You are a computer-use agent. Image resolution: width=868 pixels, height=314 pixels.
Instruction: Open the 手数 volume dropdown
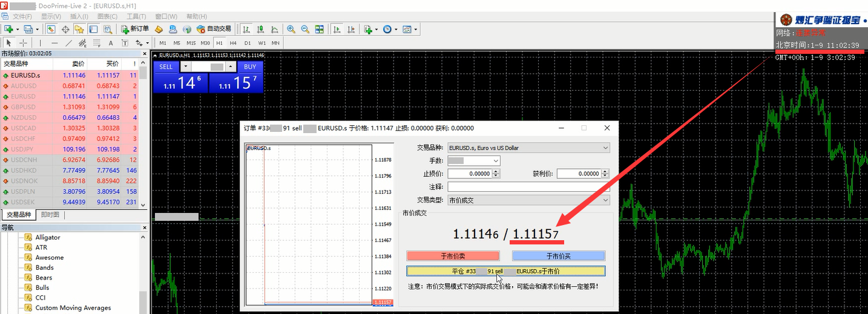coord(496,161)
